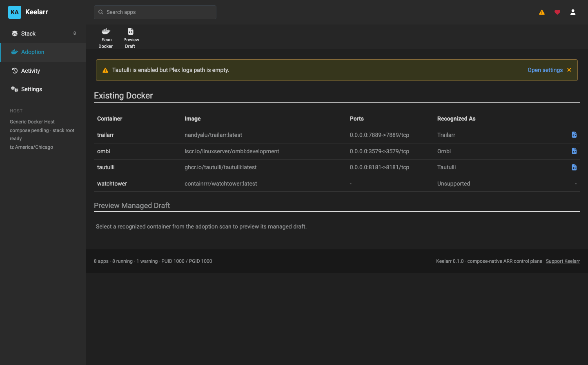Open the Preview Draft toolbar action

(131, 38)
